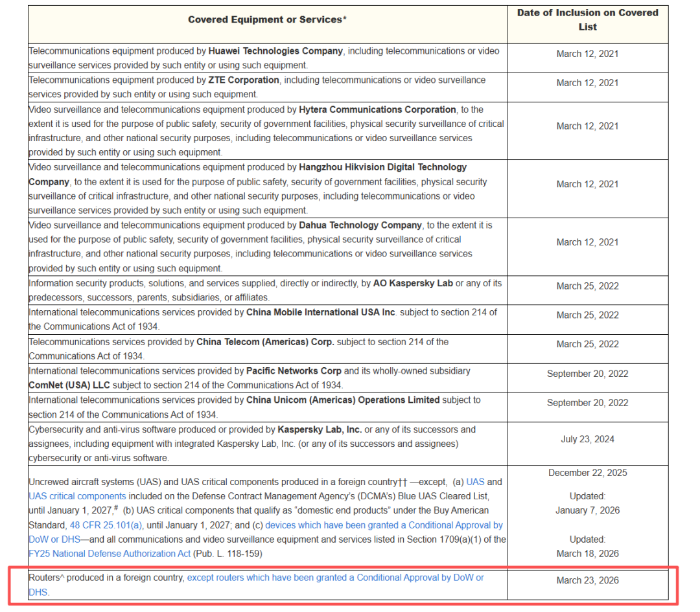Click China Mobile International USA Inc. text
This screenshot has height=612, width=700.
coord(321,312)
